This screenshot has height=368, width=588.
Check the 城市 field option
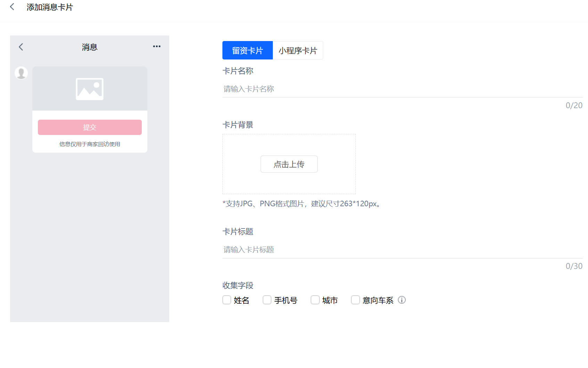315,300
